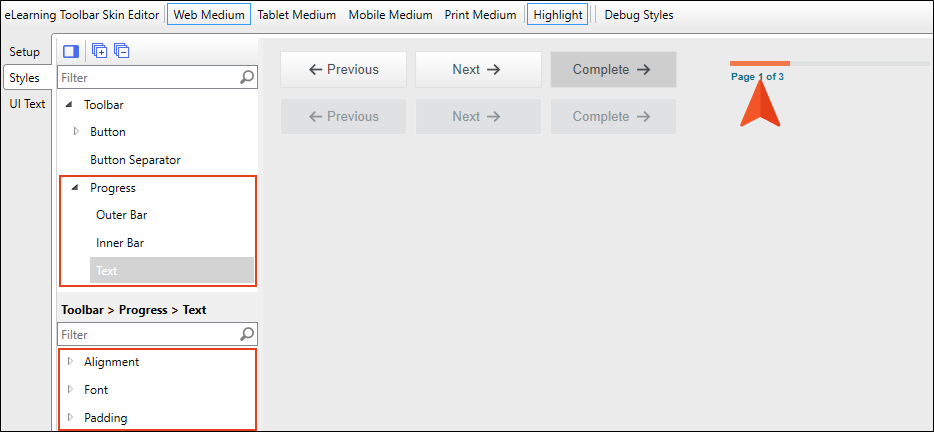
Task: Click the enabled Complete button preview
Action: click(x=614, y=70)
